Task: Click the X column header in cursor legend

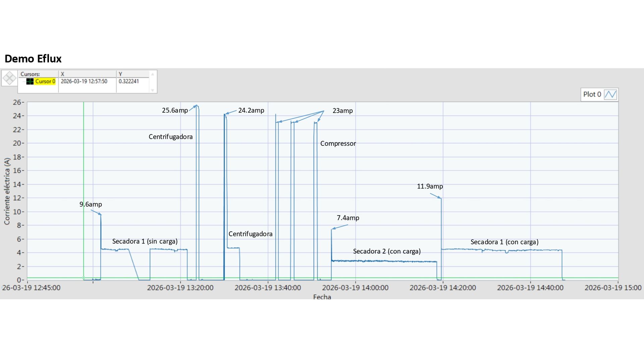Action: click(x=62, y=74)
